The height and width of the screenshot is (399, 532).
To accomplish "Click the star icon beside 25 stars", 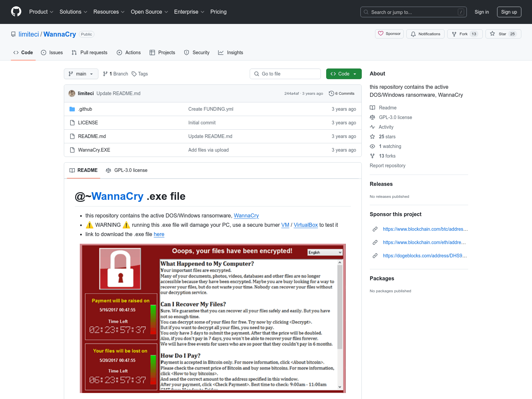I will (372, 137).
